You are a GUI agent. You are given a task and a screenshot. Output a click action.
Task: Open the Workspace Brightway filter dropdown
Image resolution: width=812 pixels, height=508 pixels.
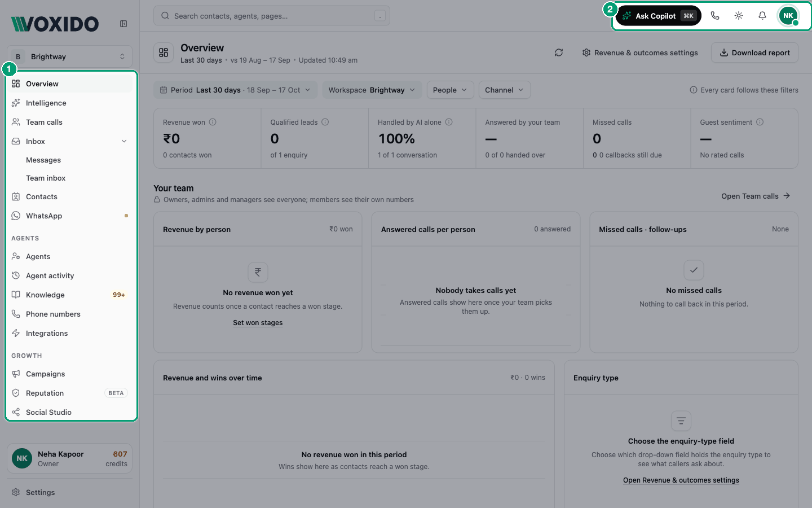point(372,90)
